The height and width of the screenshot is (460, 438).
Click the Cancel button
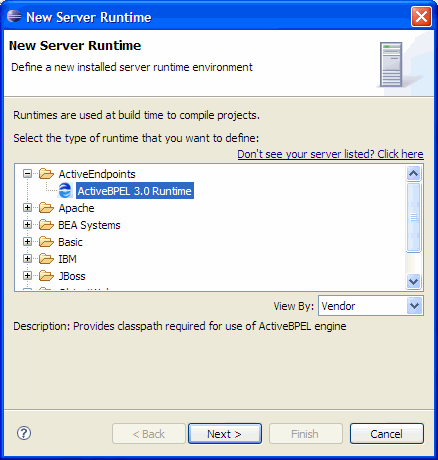tap(387, 434)
